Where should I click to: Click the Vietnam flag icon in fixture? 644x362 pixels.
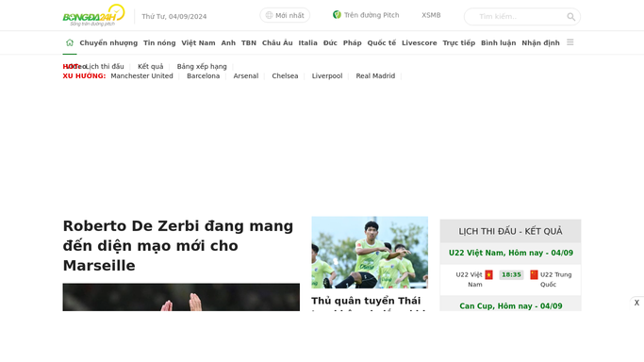[488, 274]
